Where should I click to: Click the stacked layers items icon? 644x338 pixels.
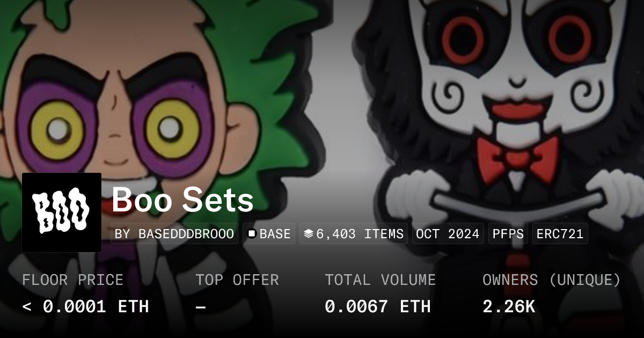tap(308, 234)
